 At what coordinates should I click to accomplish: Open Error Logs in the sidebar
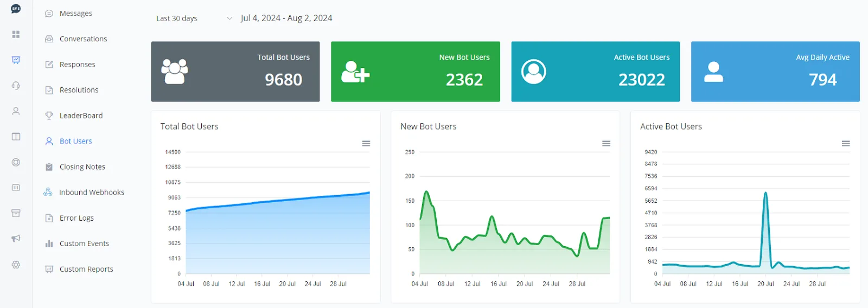click(76, 218)
